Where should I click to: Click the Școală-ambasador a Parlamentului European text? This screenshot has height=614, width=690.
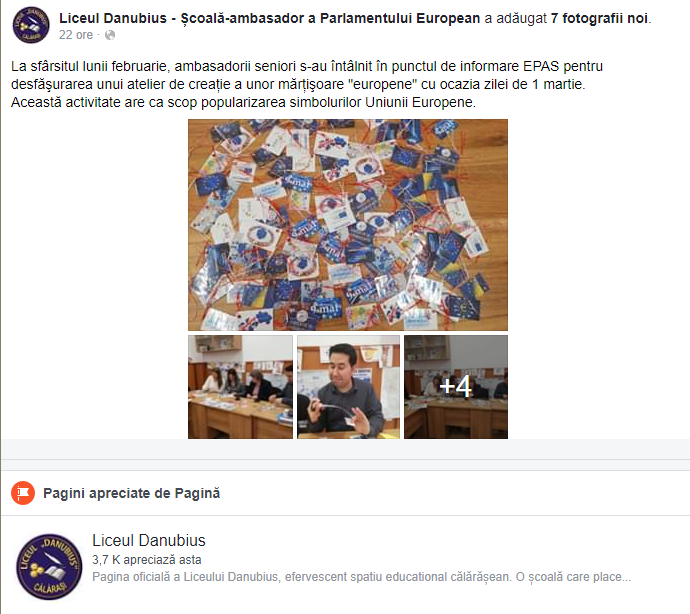(330, 18)
